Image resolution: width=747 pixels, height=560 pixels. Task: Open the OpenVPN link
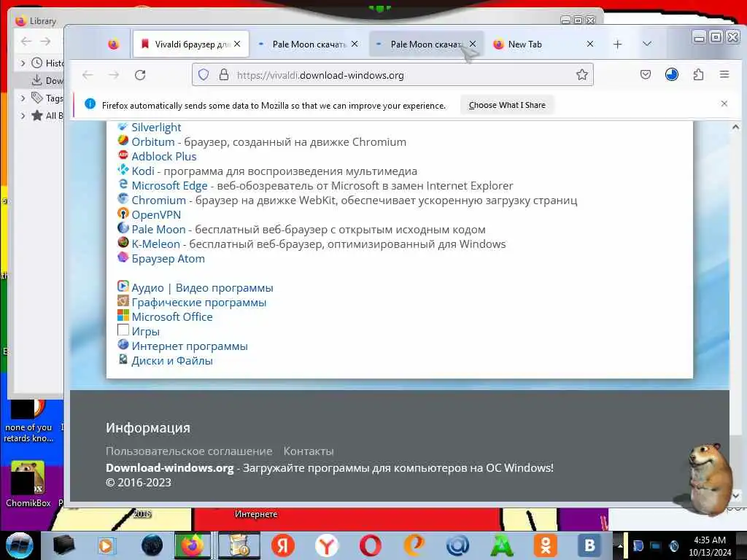tap(156, 215)
